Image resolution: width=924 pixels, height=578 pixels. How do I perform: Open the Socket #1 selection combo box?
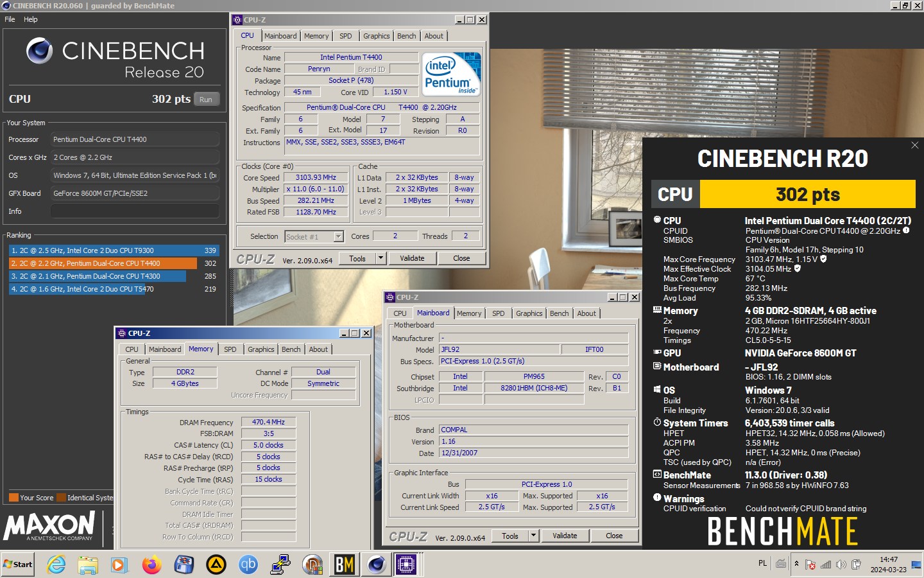(x=314, y=236)
